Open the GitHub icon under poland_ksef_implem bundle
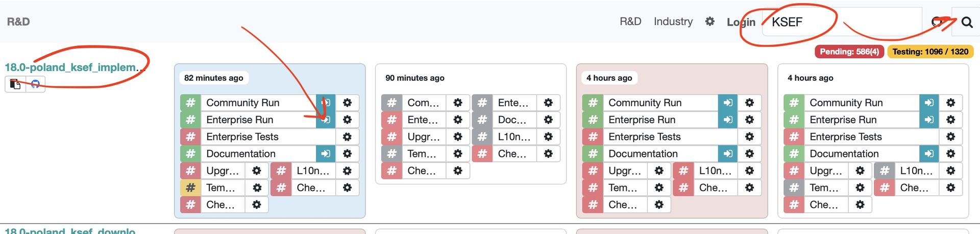The height and width of the screenshot is (234, 980). (35, 84)
